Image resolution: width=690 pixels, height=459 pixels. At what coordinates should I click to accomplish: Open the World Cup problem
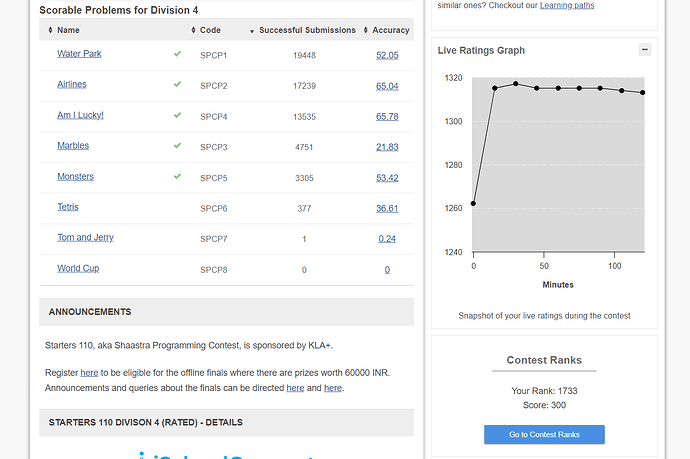pos(78,268)
